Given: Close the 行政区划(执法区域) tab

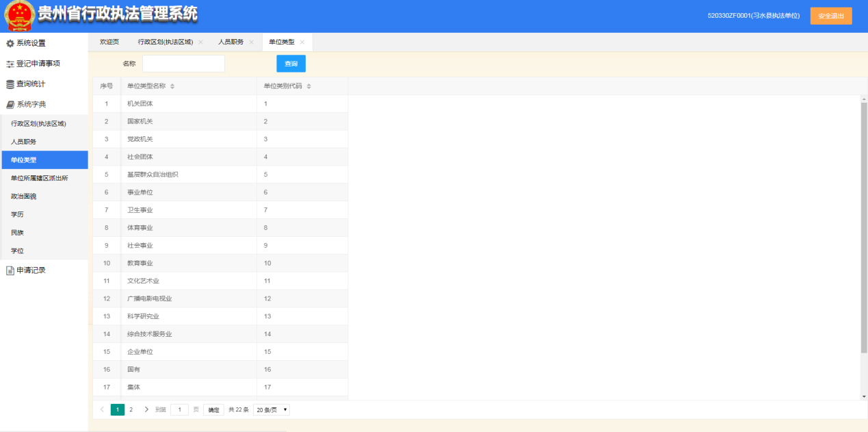Looking at the screenshot, I should [x=200, y=42].
